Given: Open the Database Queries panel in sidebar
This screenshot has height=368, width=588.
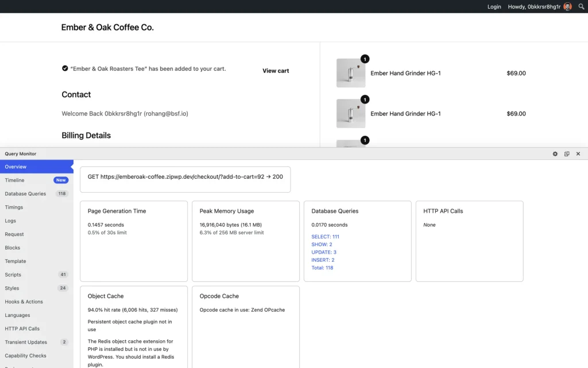Looking at the screenshot, I should pos(36,194).
